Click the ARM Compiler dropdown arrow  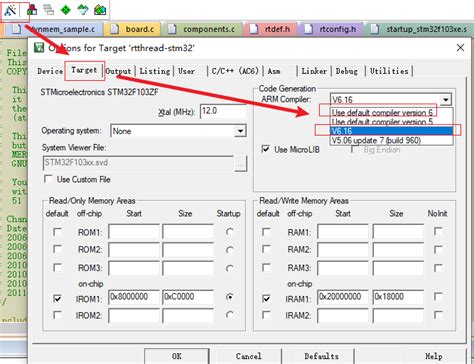pyautogui.click(x=446, y=99)
